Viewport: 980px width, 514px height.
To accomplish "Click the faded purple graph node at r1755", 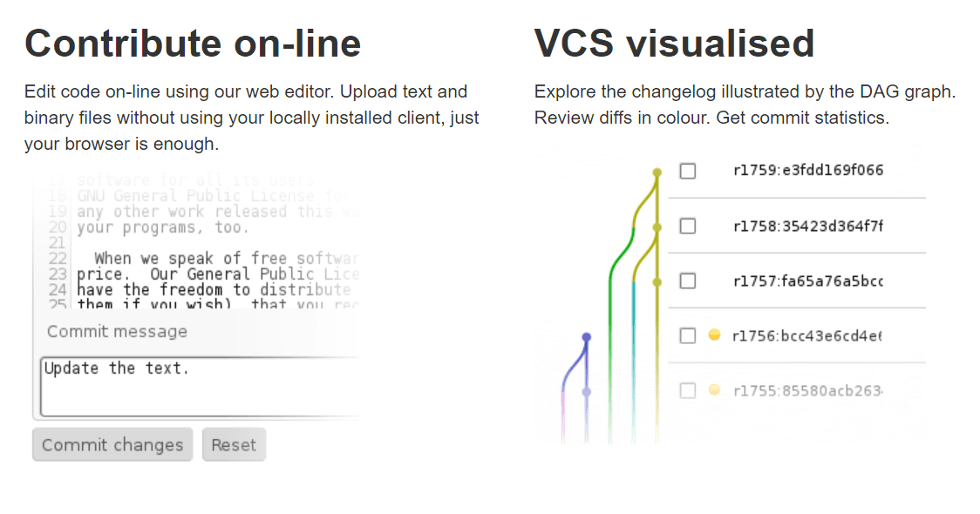I will click(587, 392).
